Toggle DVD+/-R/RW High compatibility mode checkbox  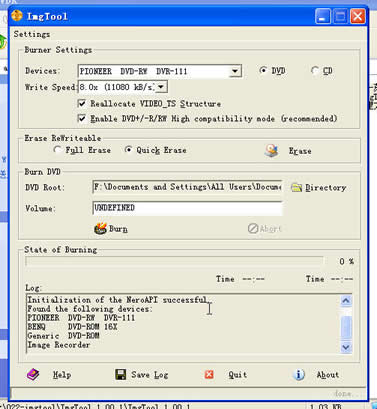tap(82, 118)
